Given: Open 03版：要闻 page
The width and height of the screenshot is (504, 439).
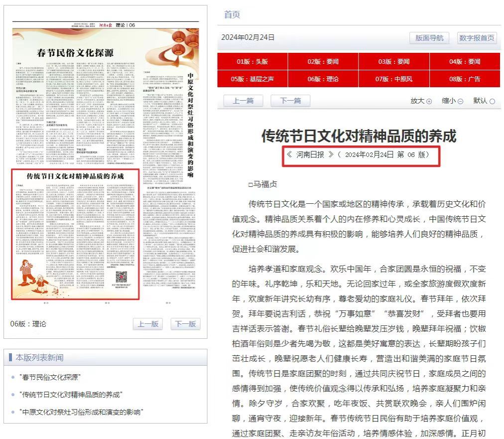Looking at the screenshot, I should [x=394, y=61].
